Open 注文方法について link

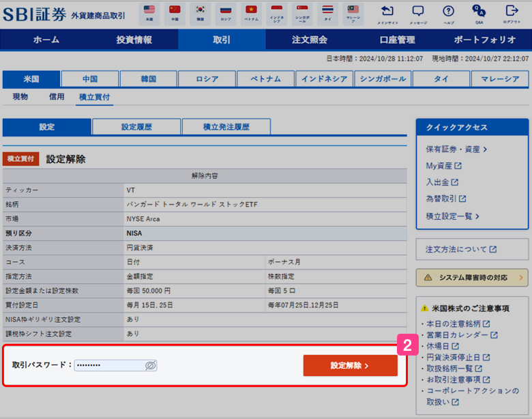[x=461, y=249]
